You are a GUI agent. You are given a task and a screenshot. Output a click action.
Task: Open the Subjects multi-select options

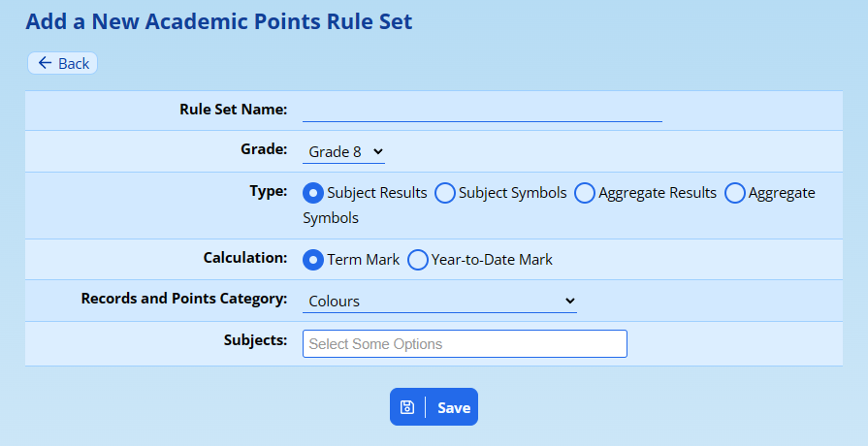[465, 344]
